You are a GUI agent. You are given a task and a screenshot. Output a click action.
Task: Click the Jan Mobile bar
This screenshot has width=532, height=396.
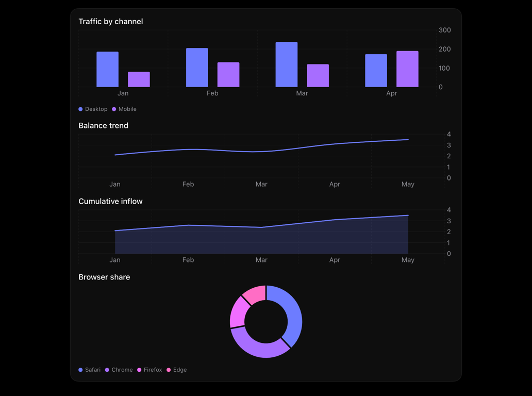tap(139, 79)
